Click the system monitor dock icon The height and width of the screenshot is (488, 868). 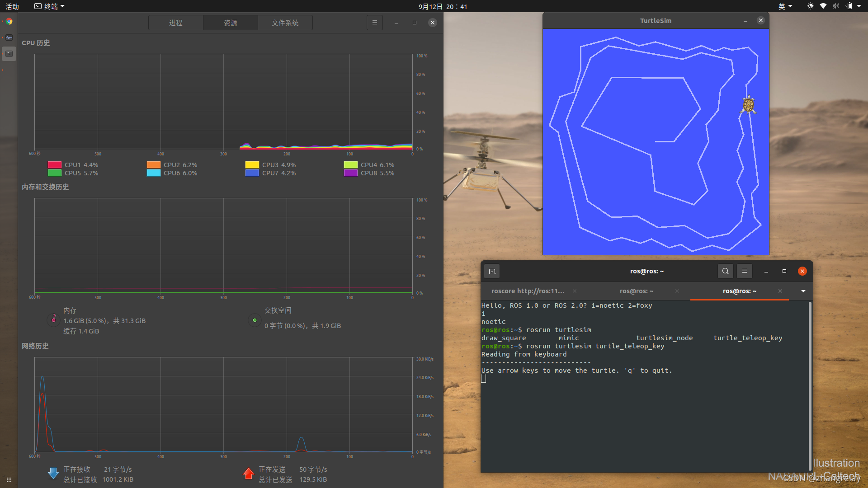[9, 38]
